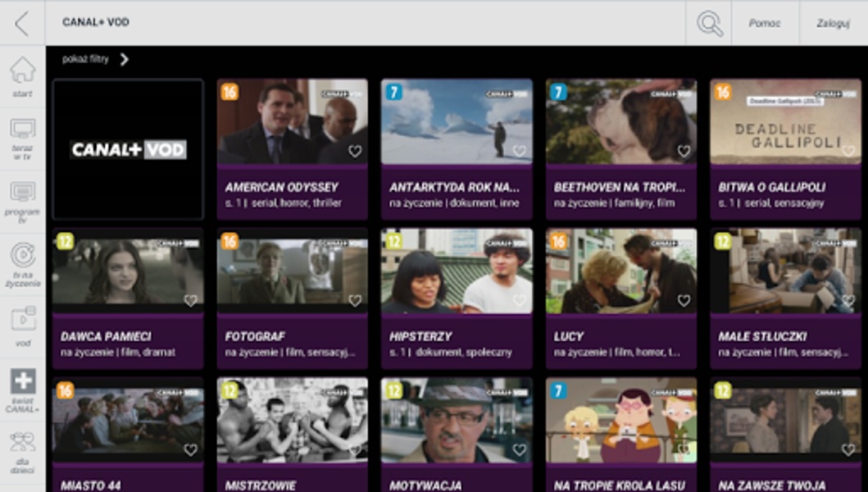This screenshot has width=868, height=492.
Task: Favorite Miasto 44 with heart icon
Action: 190,450
